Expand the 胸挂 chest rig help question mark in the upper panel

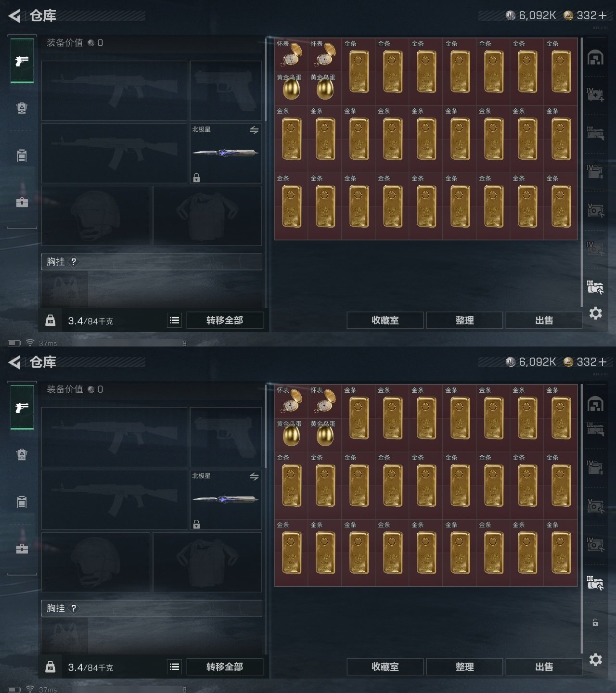coord(74,262)
